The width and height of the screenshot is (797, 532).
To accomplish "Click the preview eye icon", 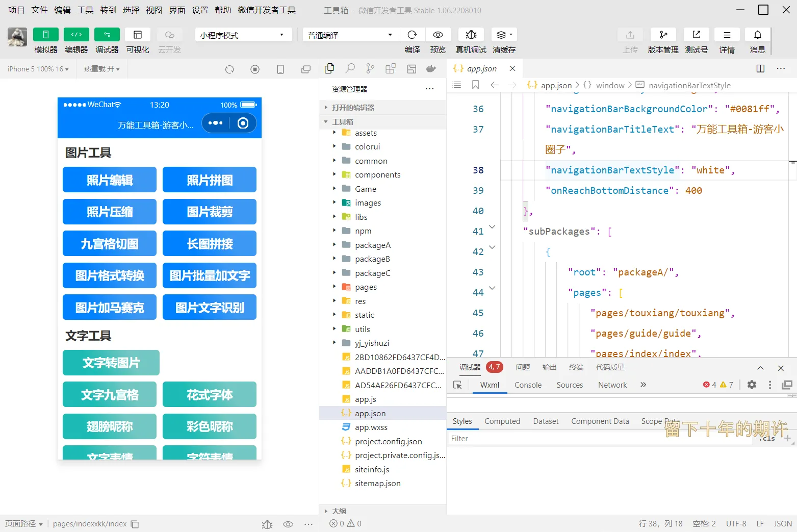I will click(438, 35).
